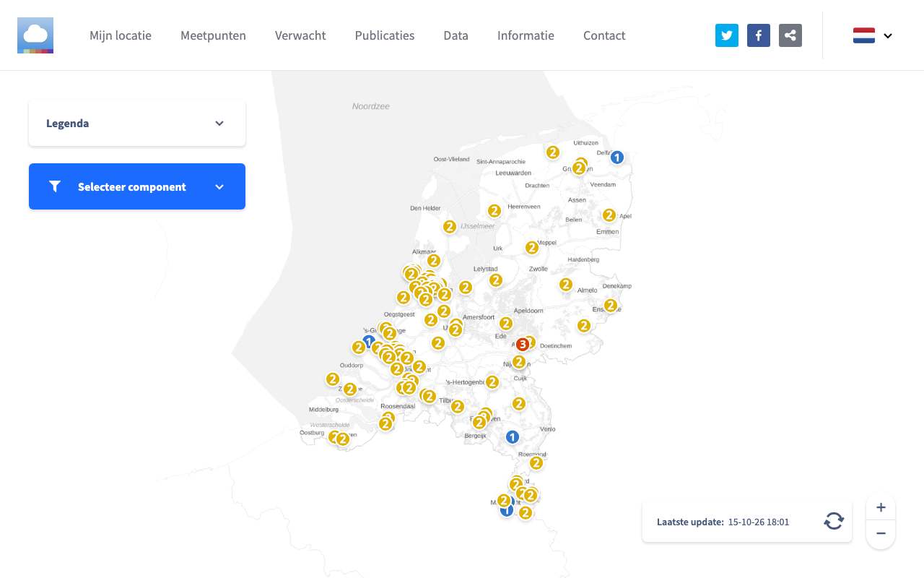Click the Zwolle city label
The width and height of the screenshot is (924, 578).
click(x=539, y=269)
